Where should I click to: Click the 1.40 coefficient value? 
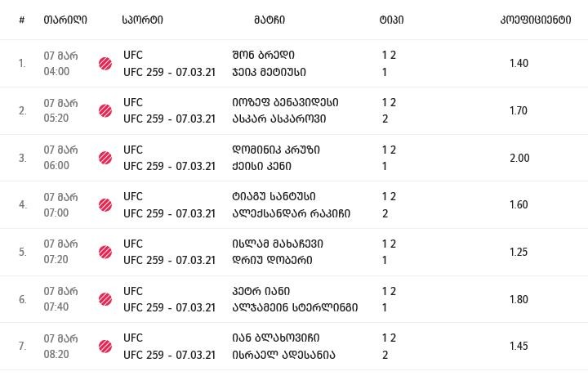519,63
